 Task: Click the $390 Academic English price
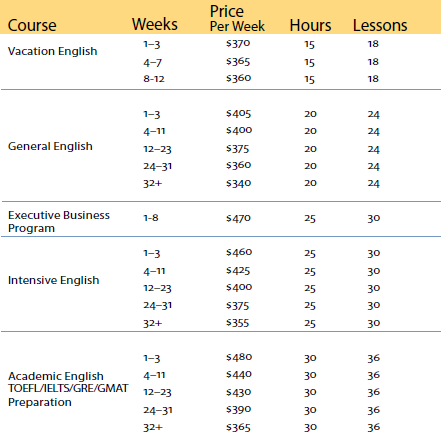click(x=238, y=409)
